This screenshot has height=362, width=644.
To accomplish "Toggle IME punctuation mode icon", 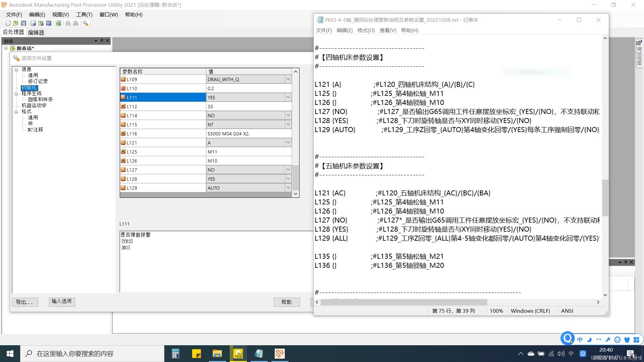I will tap(599, 340).
